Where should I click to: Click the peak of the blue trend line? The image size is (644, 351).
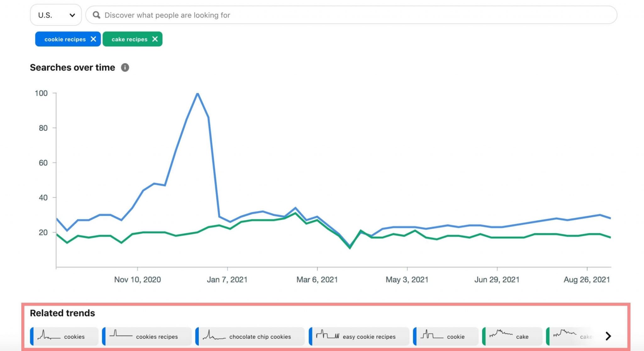198,94
